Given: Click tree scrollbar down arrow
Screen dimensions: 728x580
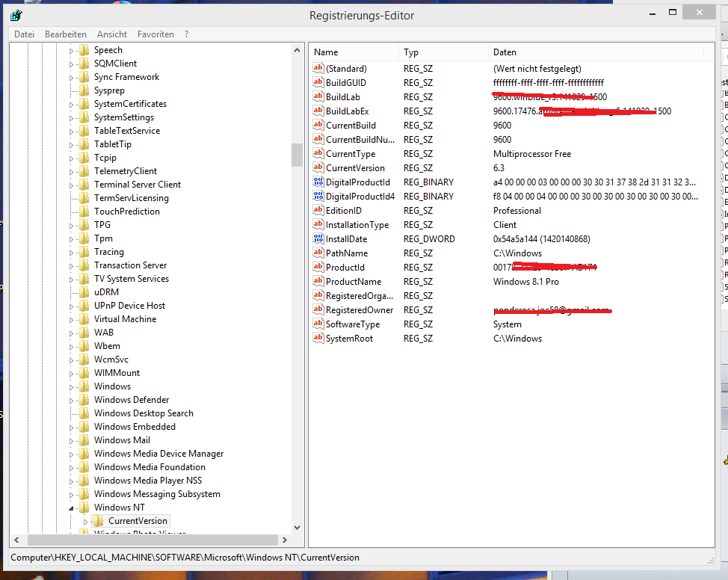Looking at the screenshot, I should pyautogui.click(x=297, y=528).
